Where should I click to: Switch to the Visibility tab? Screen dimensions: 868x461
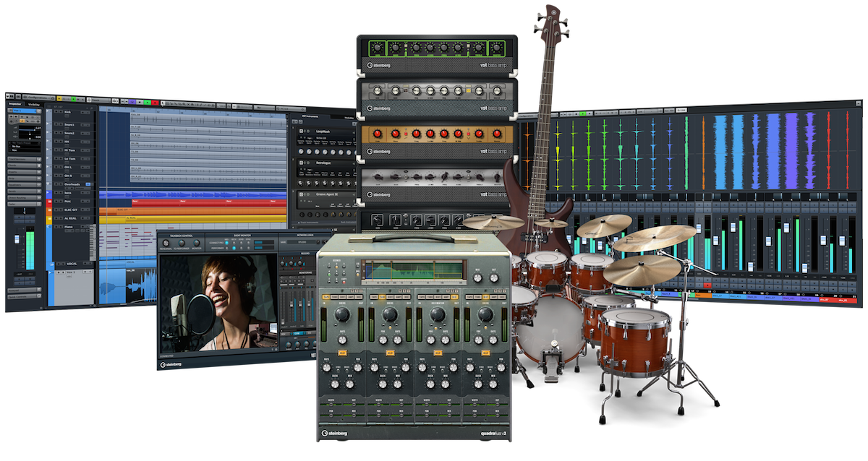coord(33,105)
